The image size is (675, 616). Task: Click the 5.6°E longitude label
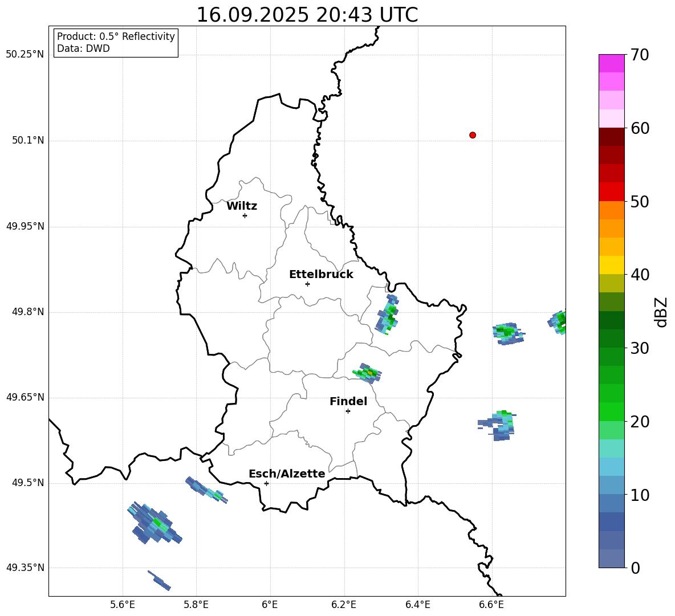[x=123, y=605]
